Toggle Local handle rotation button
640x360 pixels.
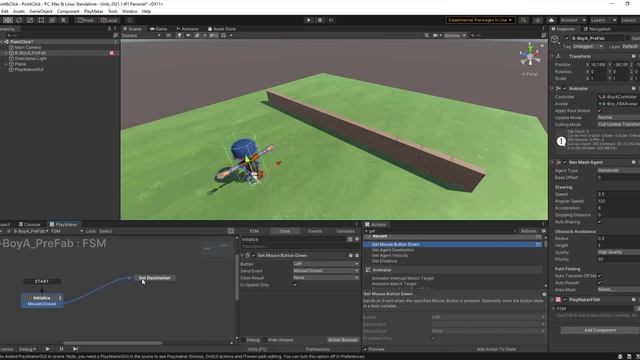(x=109, y=20)
